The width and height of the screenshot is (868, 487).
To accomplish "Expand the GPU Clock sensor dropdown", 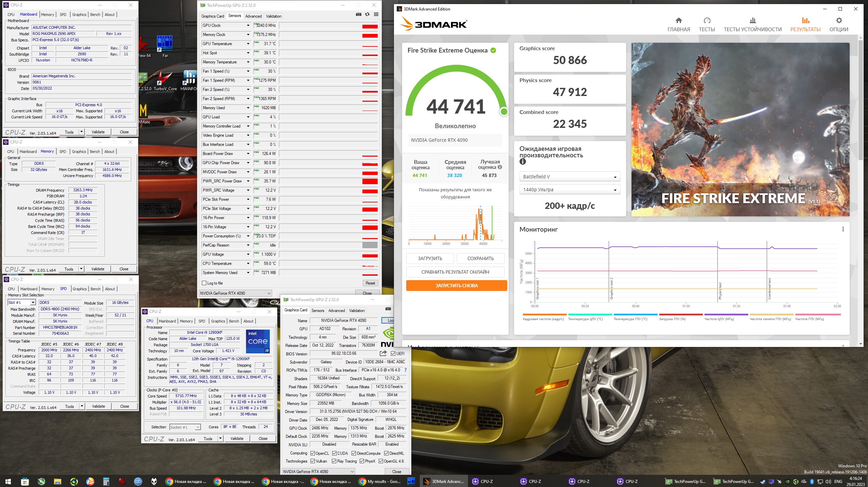I will tap(248, 25).
